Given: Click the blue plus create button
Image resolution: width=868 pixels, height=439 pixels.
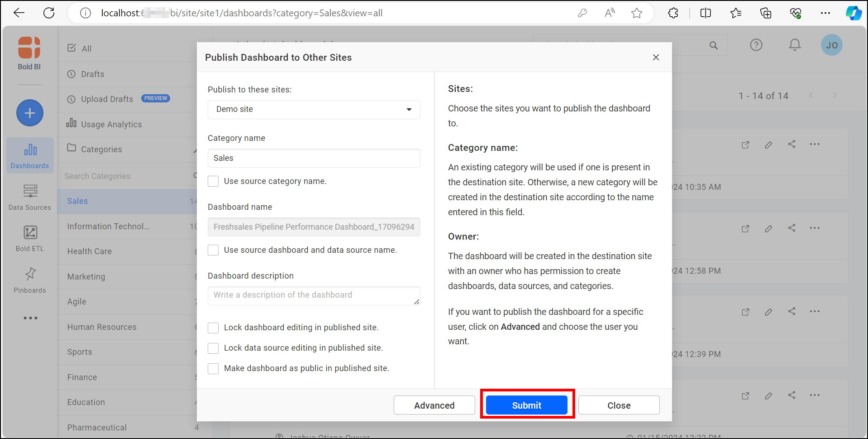Looking at the screenshot, I should pyautogui.click(x=30, y=113).
